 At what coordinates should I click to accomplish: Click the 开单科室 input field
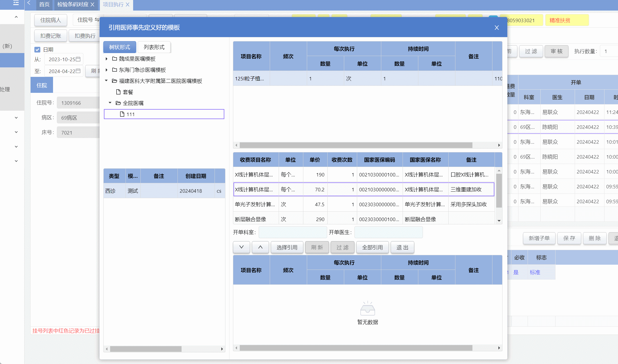pyautogui.click(x=292, y=232)
